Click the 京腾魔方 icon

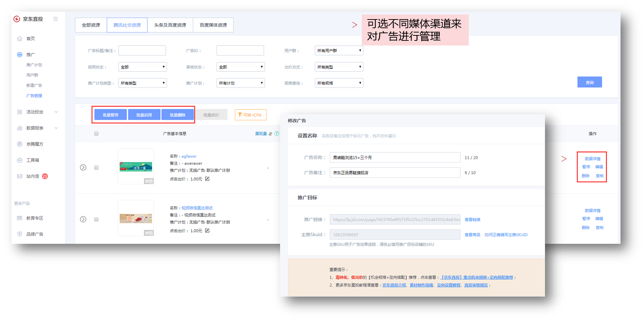pyautogui.click(x=20, y=144)
